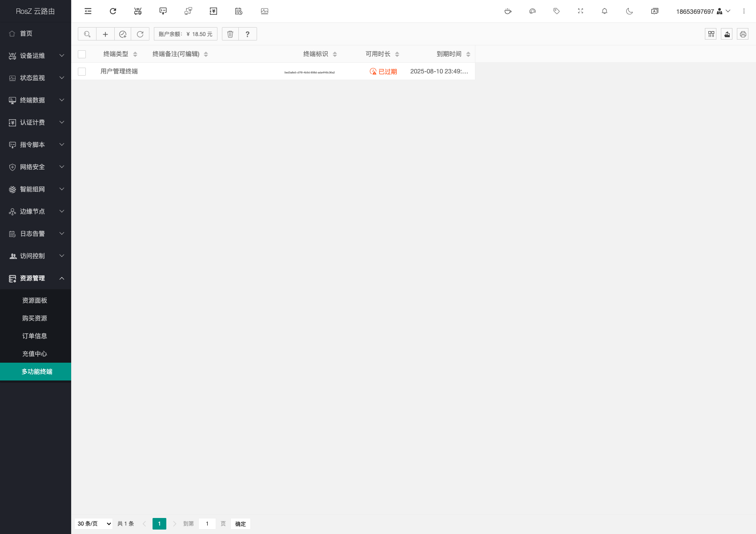Open 充值中心 in the sidebar
The width and height of the screenshot is (756, 534).
click(35, 354)
